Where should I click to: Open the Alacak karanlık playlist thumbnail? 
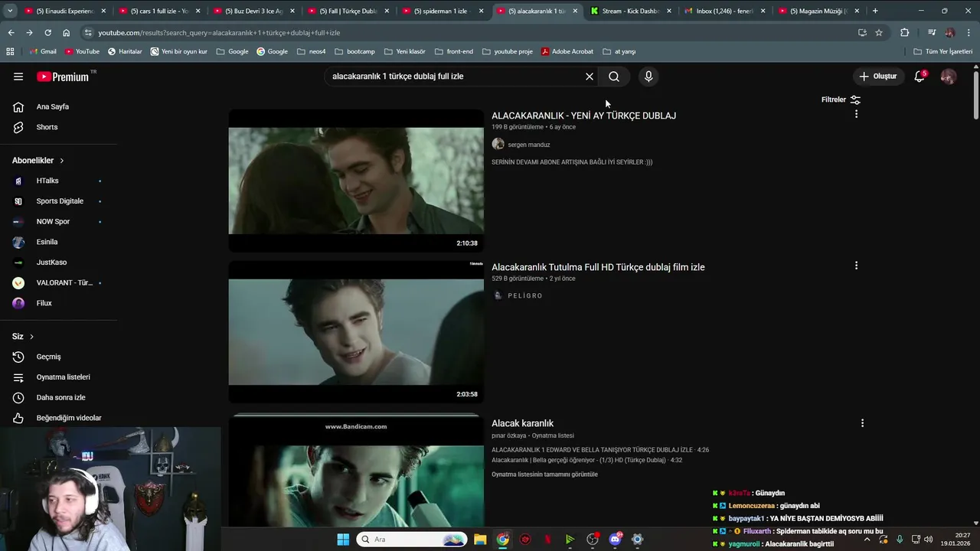[356, 471]
